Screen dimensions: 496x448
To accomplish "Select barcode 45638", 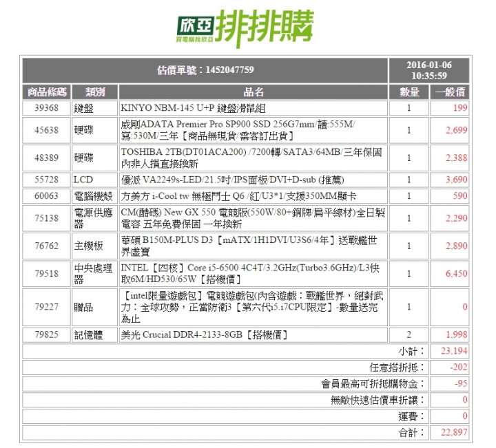I will [47, 130].
